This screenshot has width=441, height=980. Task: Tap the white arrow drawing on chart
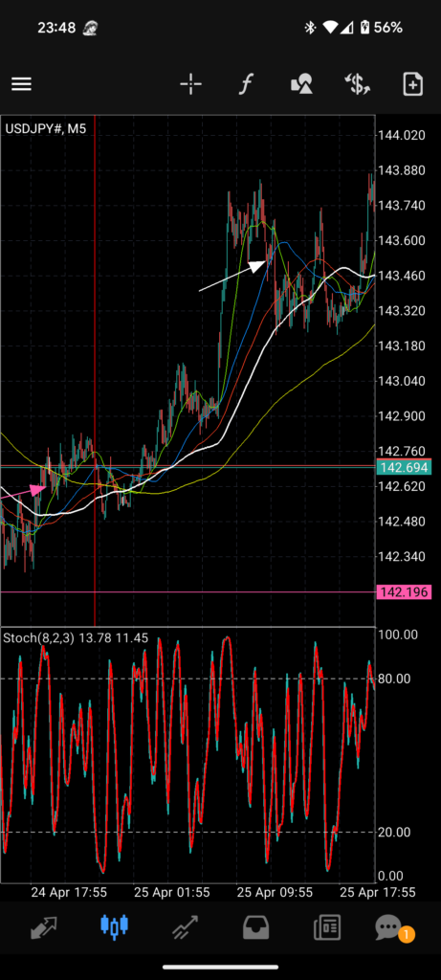(x=232, y=276)
